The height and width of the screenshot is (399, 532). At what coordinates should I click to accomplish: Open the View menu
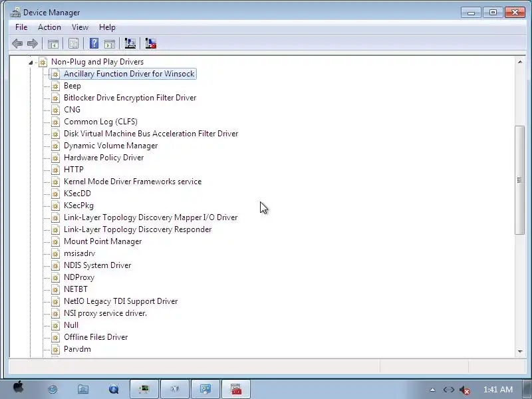point(80,27)
